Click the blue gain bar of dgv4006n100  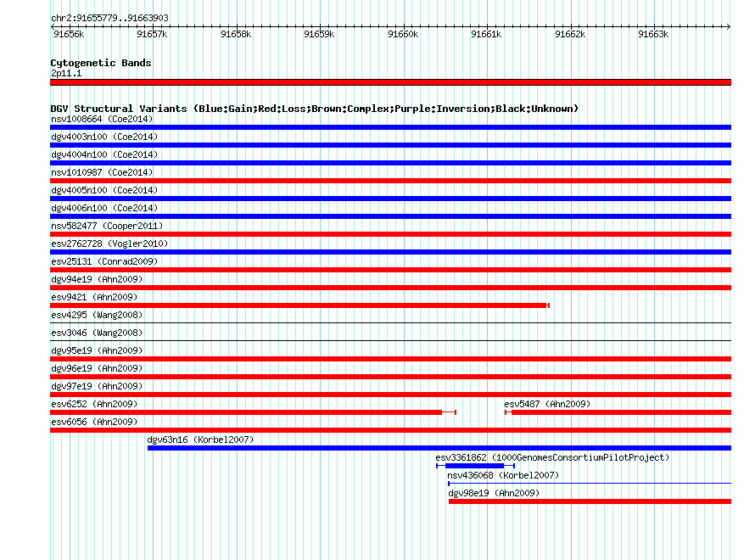point(390,216)
